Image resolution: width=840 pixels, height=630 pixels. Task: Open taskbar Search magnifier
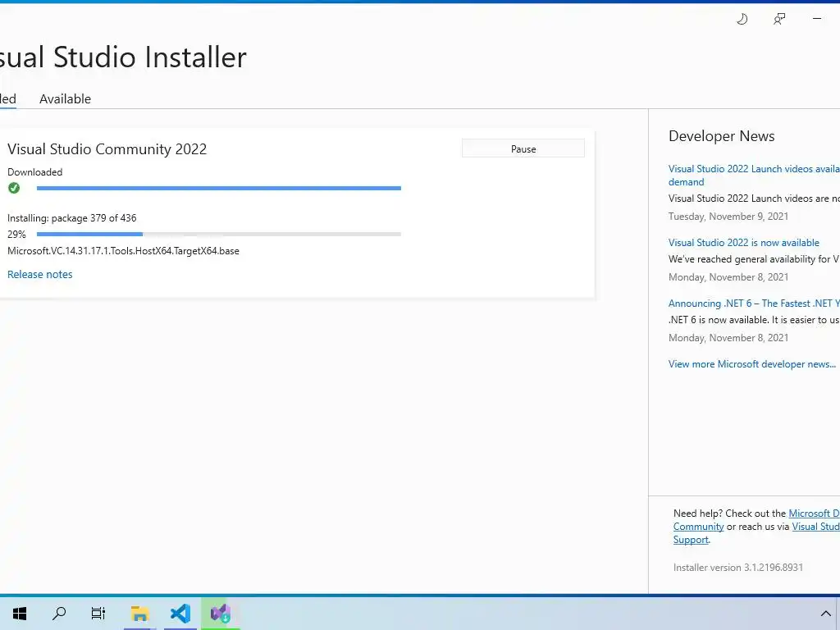point(59,613)
